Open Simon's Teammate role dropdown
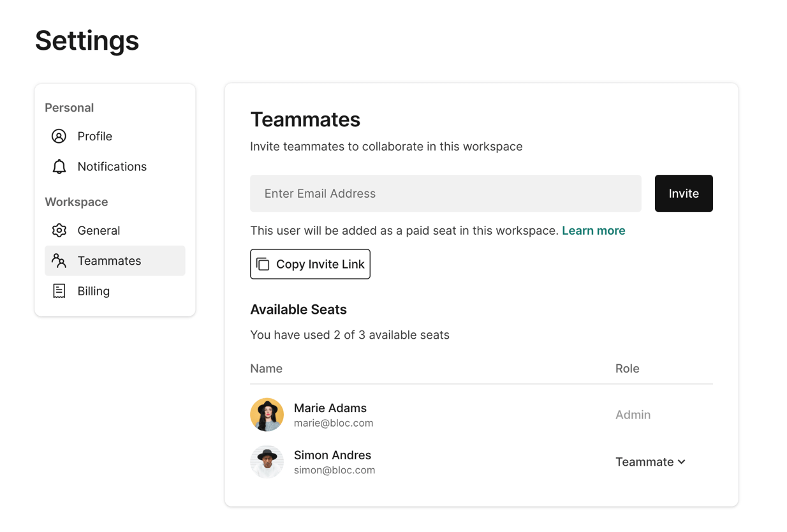Viewport: 787px width, 532px height. pos(644,462)
